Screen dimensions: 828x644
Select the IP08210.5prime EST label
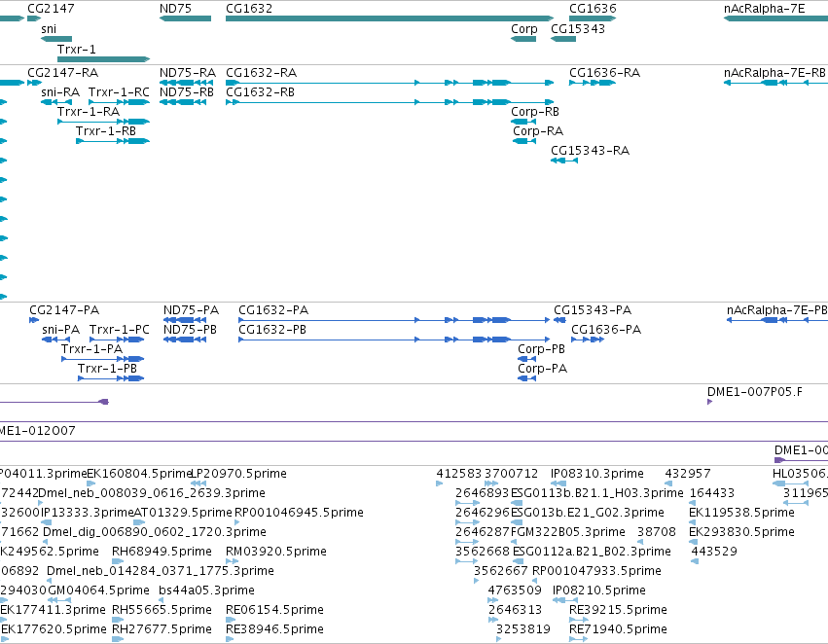[599, 590]
